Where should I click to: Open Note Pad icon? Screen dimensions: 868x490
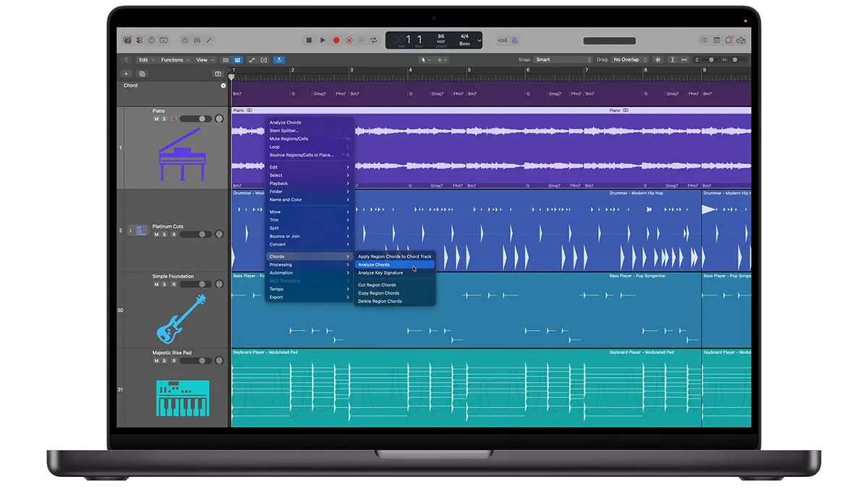pyautogui.click(x=717, y=41)
